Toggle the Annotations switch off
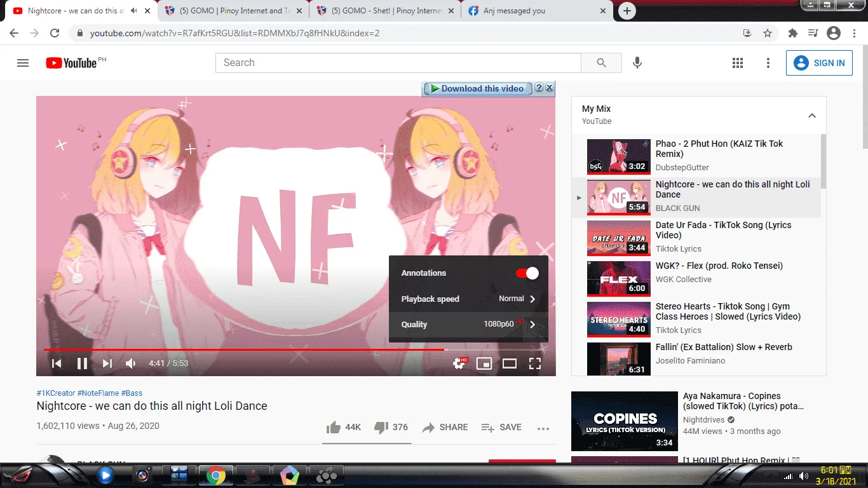The image size is (868, 488). (527, 273)
